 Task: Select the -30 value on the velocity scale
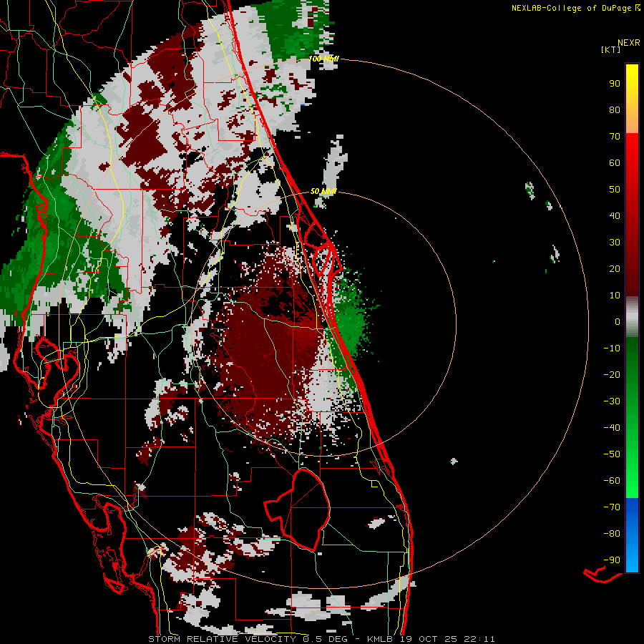612,401
